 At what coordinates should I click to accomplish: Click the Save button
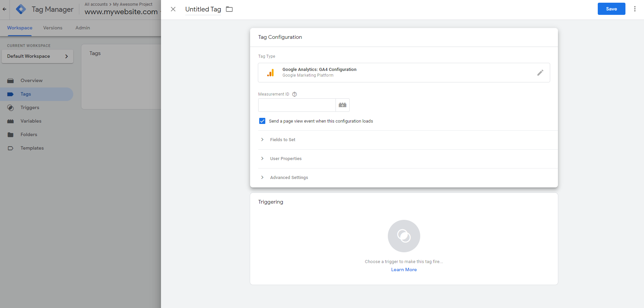[611, 9]
